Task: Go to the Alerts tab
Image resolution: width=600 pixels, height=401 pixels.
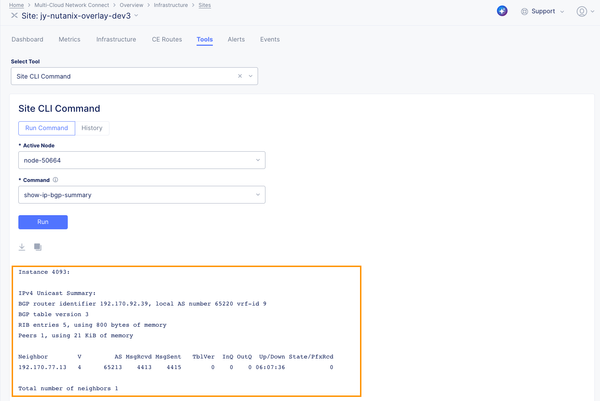Action: click(236, 39)
